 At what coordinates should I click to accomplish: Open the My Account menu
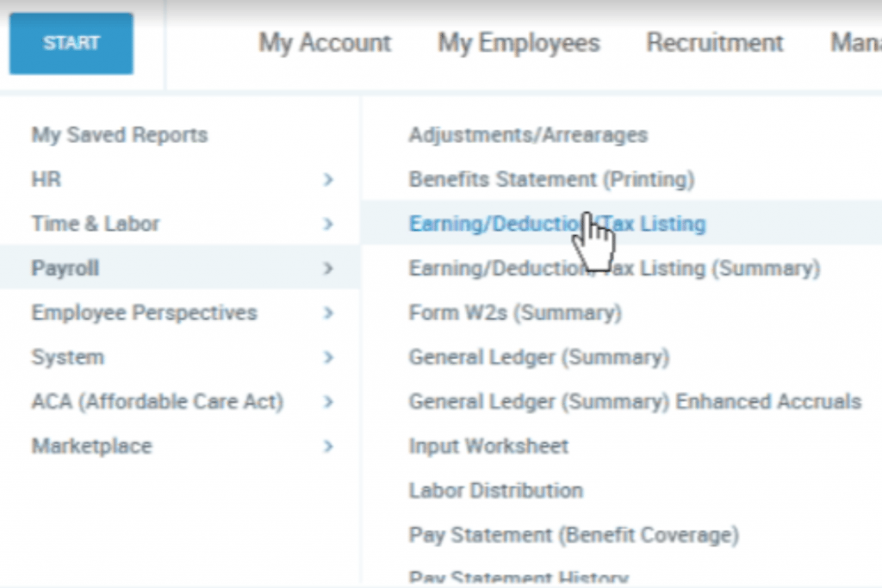pos(325,43)
